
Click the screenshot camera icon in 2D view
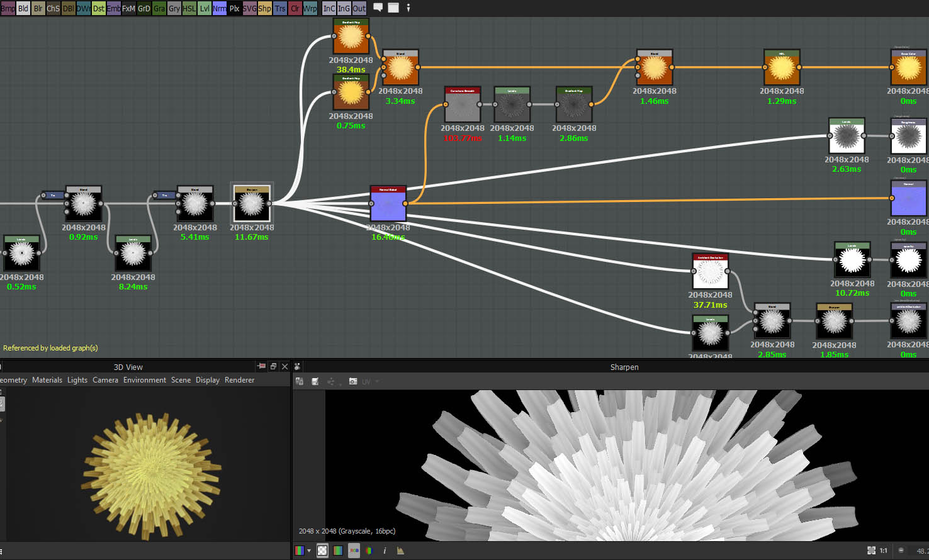click(353, 381)
